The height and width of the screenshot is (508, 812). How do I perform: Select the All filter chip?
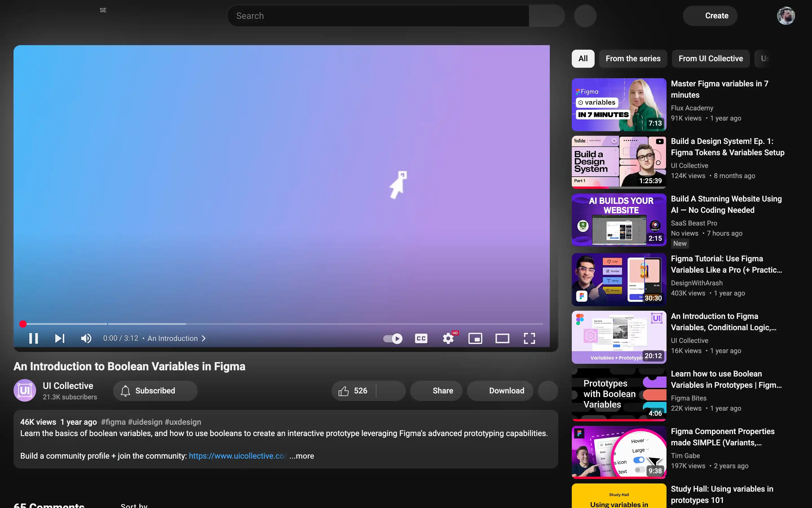click(583, 59)
